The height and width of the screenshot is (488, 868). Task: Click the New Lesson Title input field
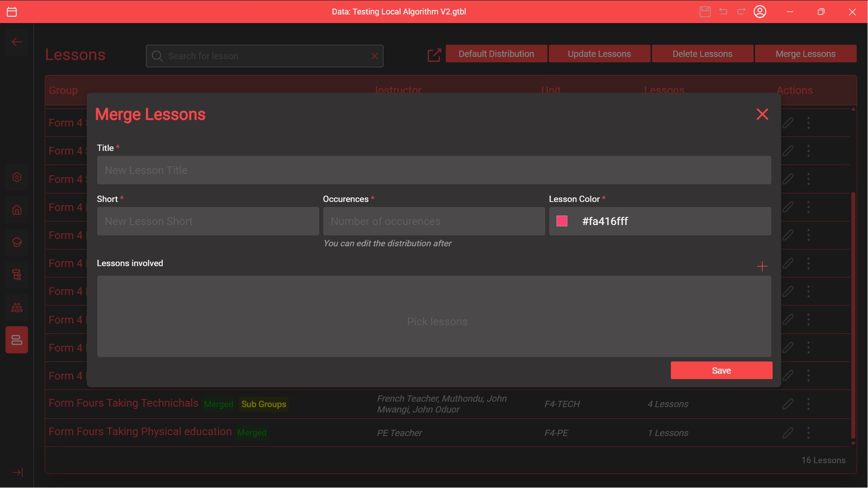tap(434, 170)
